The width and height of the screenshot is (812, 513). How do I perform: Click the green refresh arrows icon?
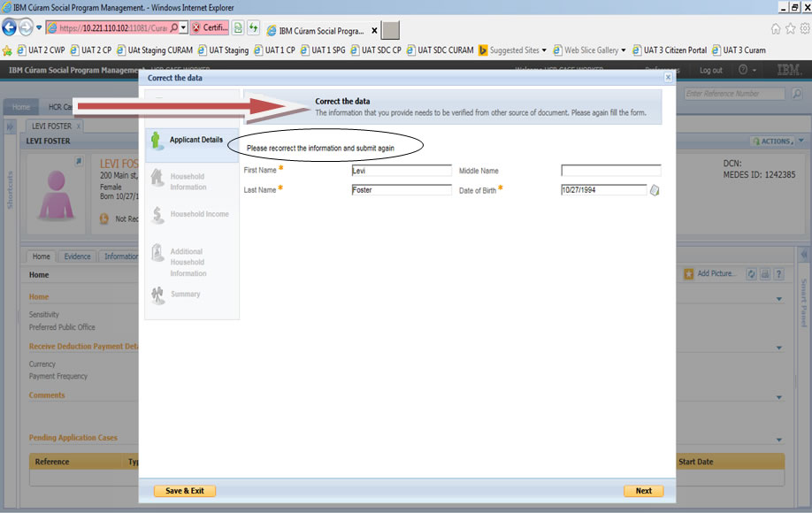click(253, 27)
